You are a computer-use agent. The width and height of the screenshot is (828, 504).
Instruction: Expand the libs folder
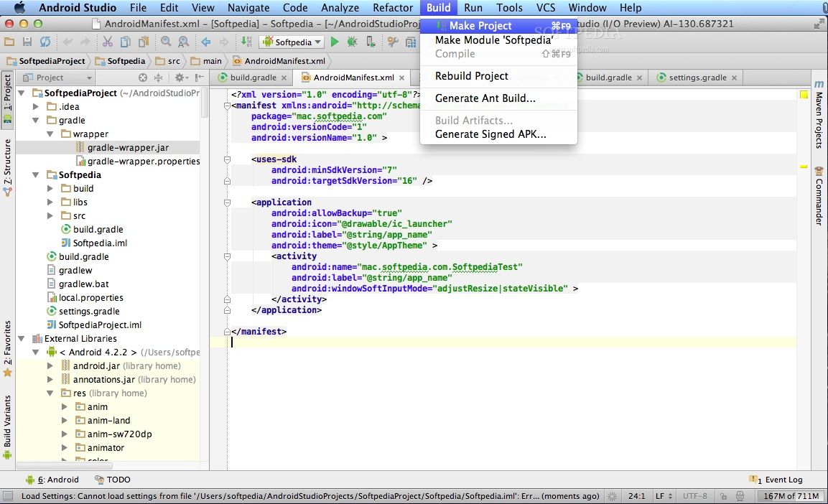(50, 202)
